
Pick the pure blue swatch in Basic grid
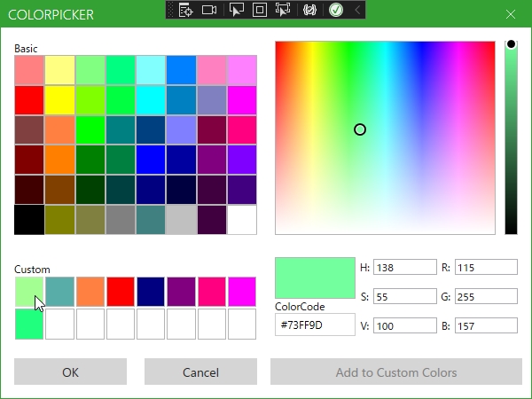pyautogui.click(x=151, y=160)
